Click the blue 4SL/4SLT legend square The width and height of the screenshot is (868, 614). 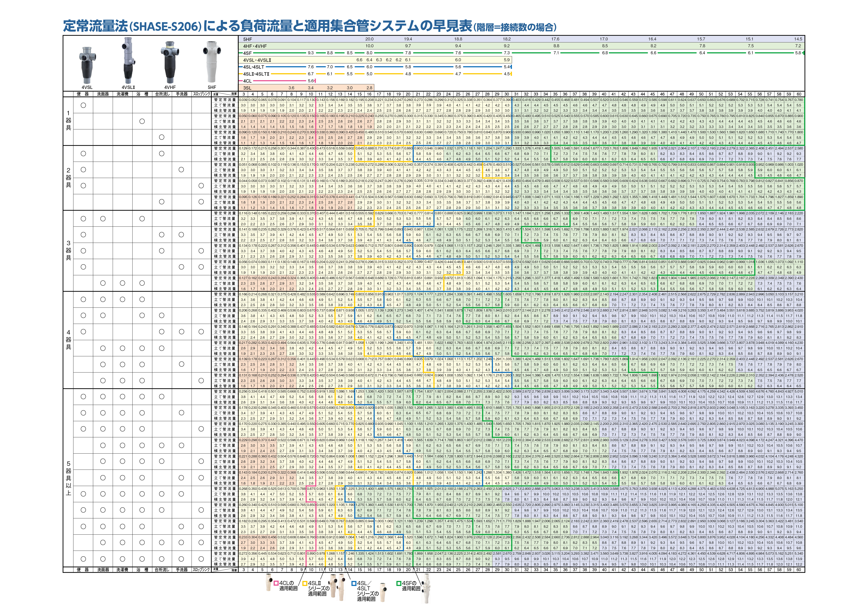pyautogui.click(x=354, y=584)
